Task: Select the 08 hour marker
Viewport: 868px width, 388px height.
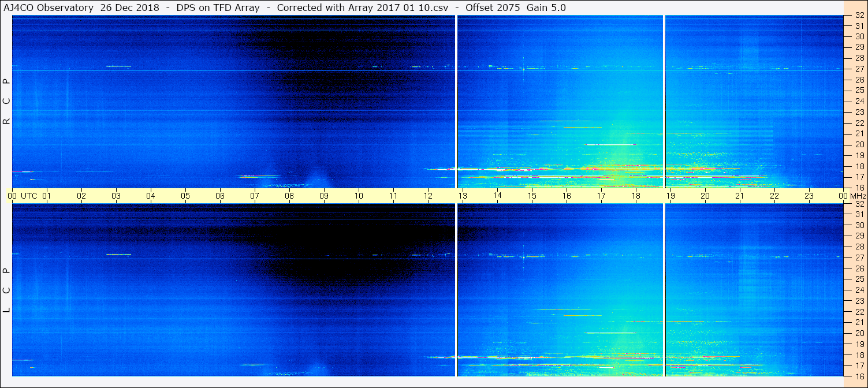Action: pos(289,196)
